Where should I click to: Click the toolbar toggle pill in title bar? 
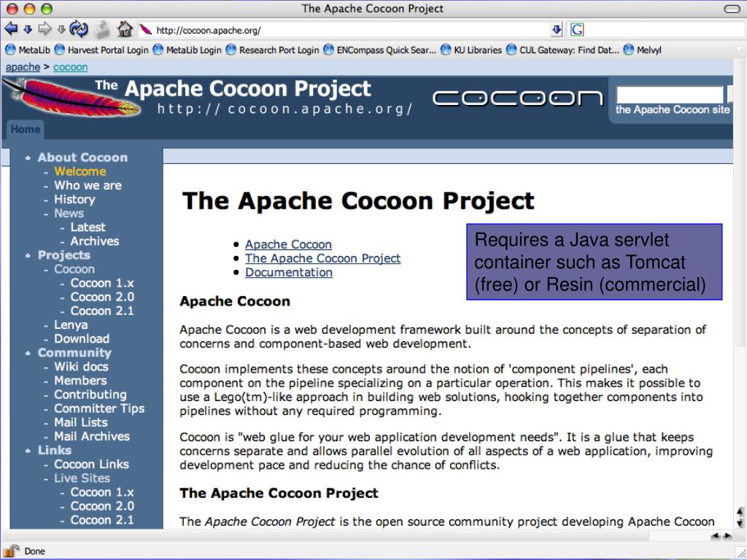coord(731,9)
